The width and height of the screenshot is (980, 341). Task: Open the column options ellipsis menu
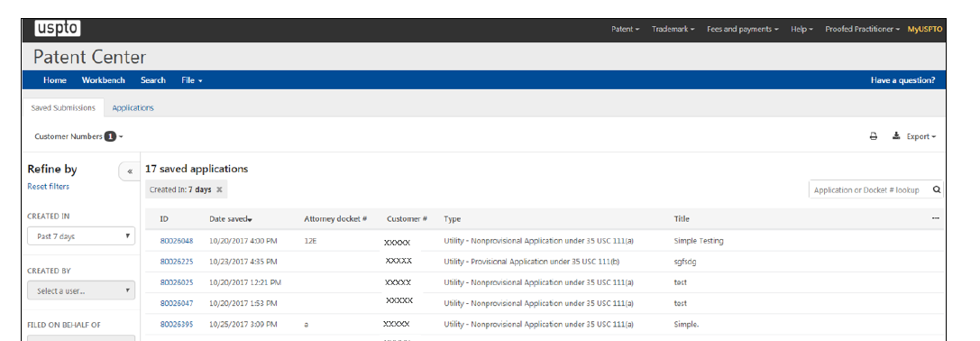click(935, 218)
